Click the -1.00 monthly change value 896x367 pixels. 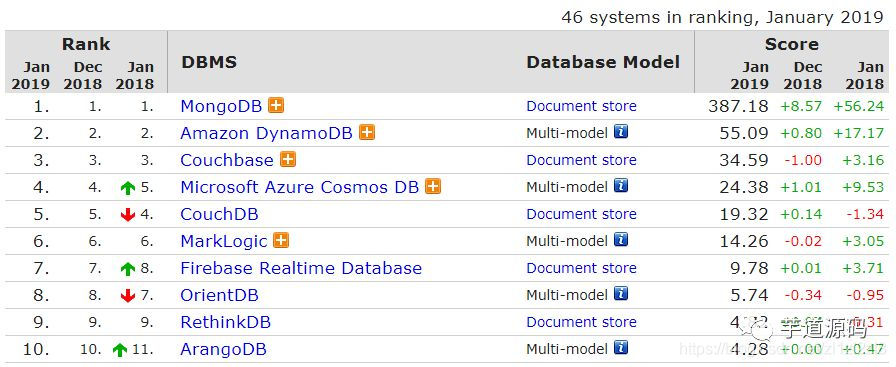[803, 160]
